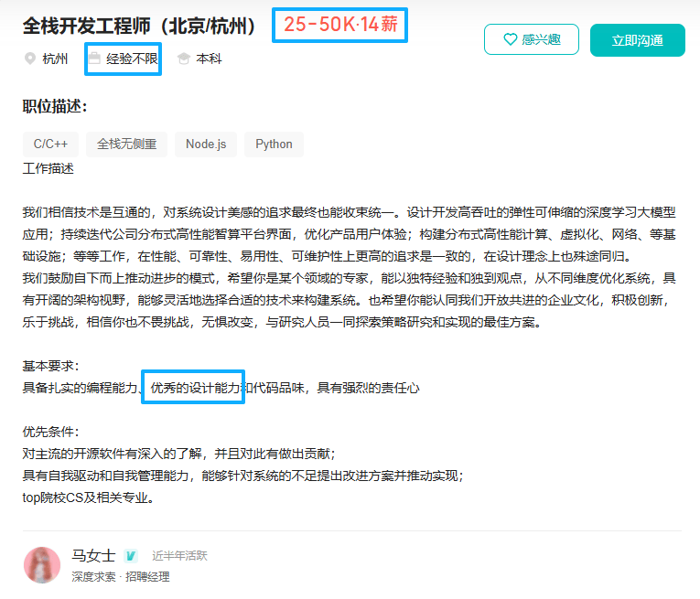700x599 pixels.
Task: Click the recruiter name 马女士
Action: 93,556
